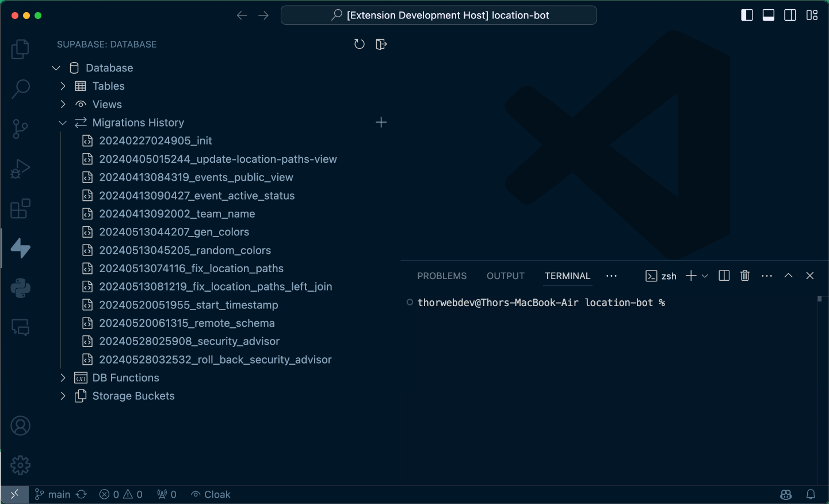The height and width of the screenshot is (504, 829).
Task: Maximize the panel size with chevron
Action: tap(789, 276)
